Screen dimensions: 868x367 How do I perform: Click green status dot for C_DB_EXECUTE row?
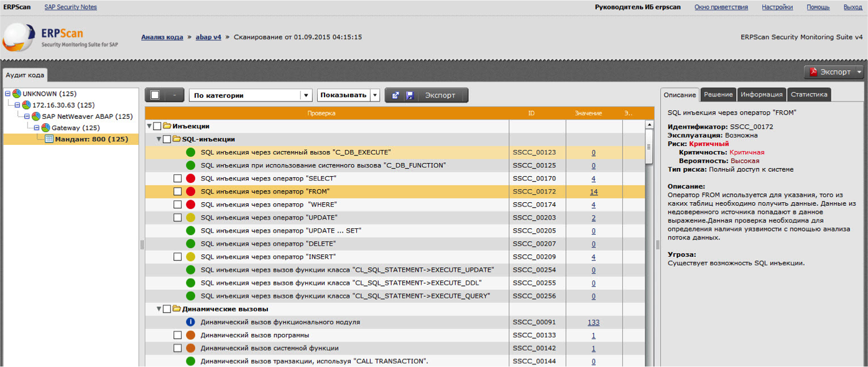[x=191, y=152]
